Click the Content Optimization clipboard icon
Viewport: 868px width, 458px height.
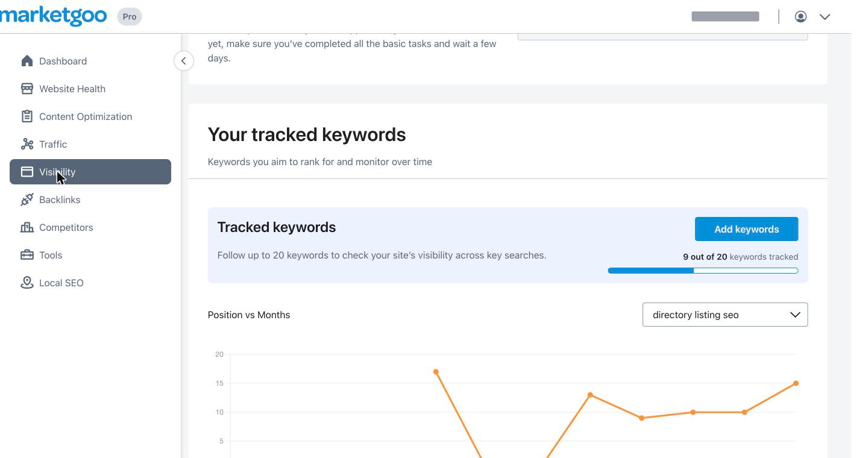27,116
